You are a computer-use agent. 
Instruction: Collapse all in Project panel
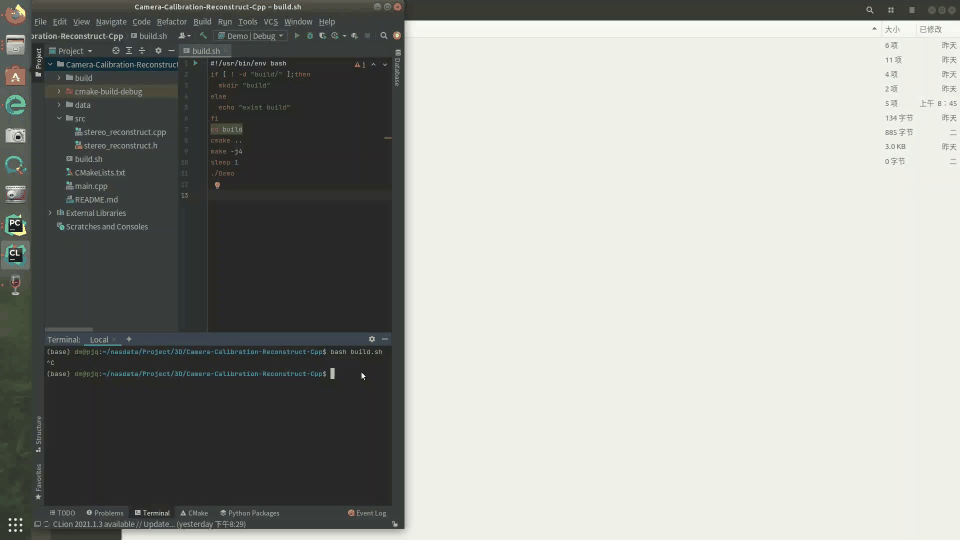tap(142, 51)
